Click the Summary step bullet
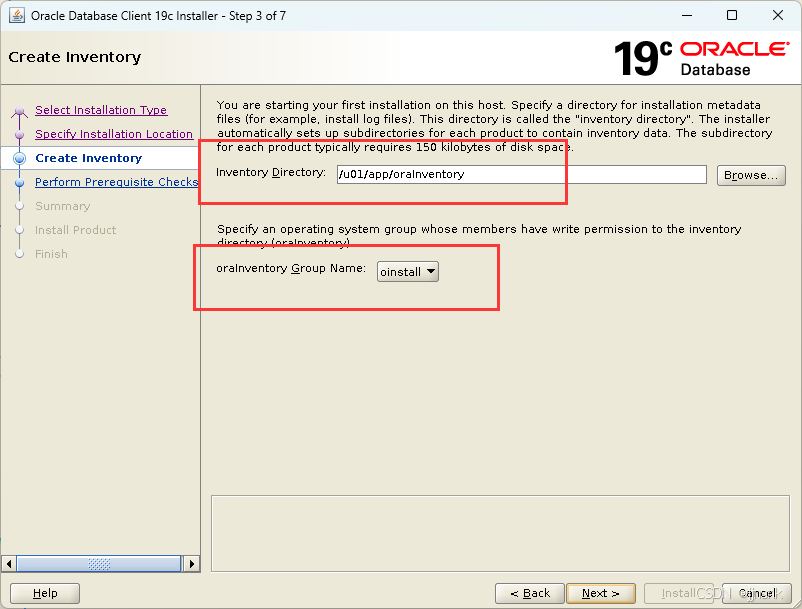This screenshot has width=802, height=609. [19, 206]
